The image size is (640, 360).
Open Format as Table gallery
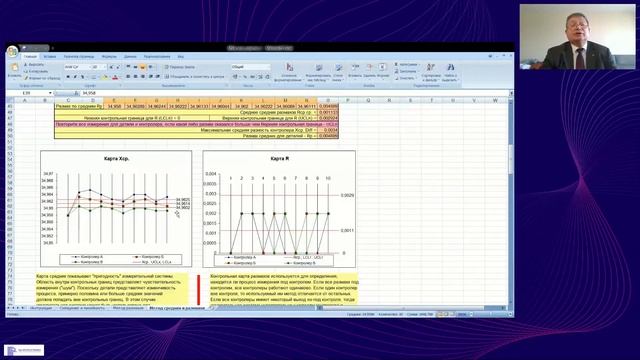coord(319,72)
